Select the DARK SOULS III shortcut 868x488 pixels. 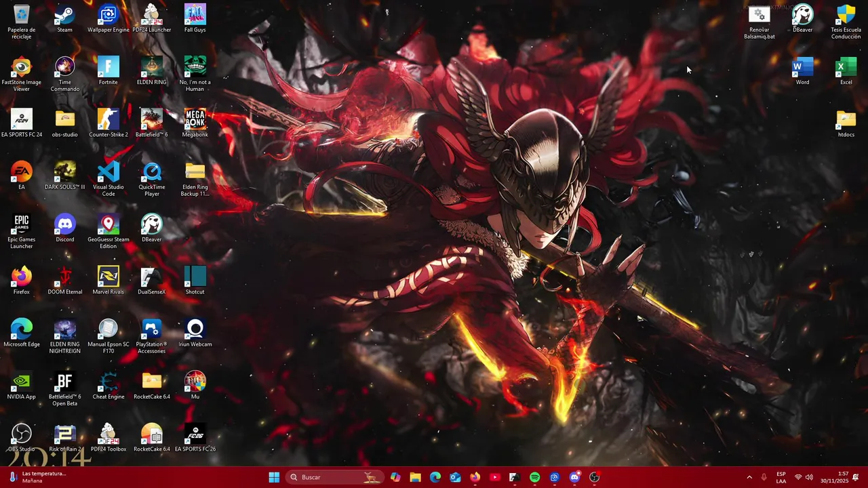coord(64,176)
